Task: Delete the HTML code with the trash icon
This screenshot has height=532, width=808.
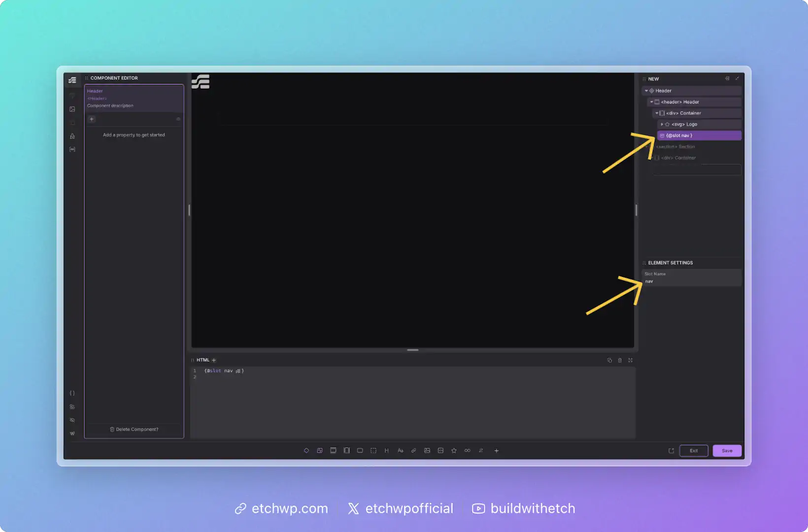Action: 620,361
